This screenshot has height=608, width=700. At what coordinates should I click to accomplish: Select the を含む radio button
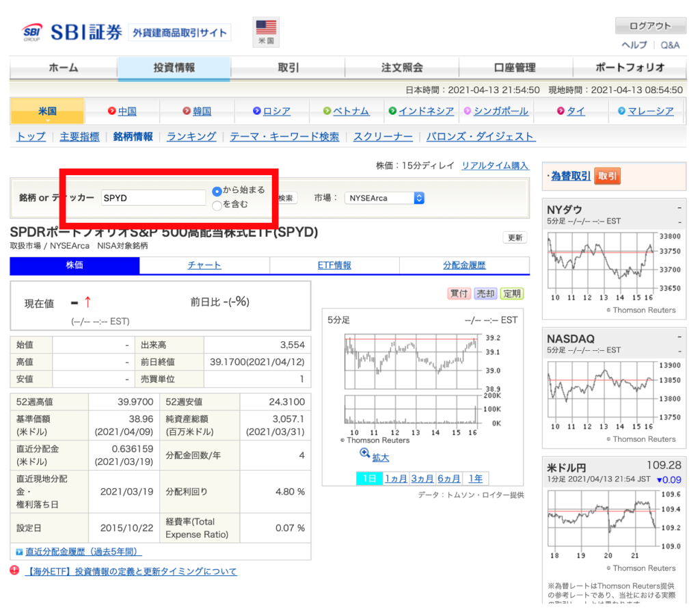pyautogui.click(x=217, y=205)
